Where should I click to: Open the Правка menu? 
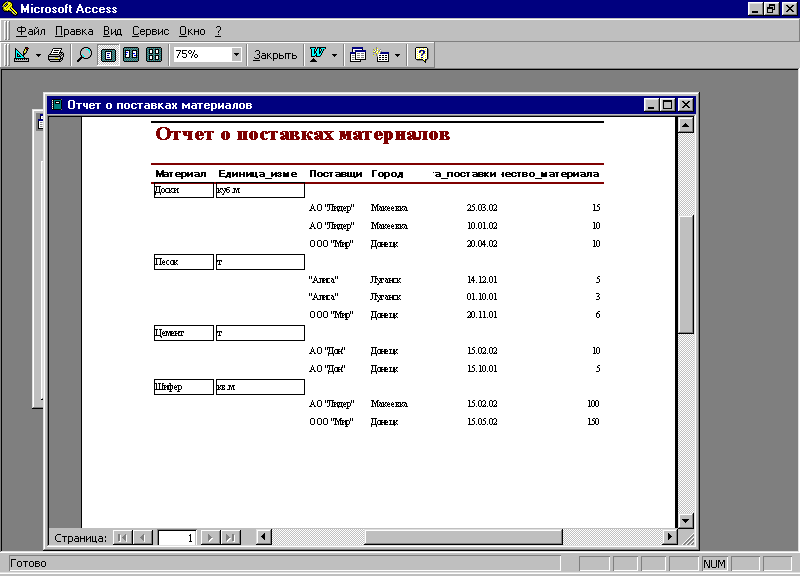[x=74, y=31]
